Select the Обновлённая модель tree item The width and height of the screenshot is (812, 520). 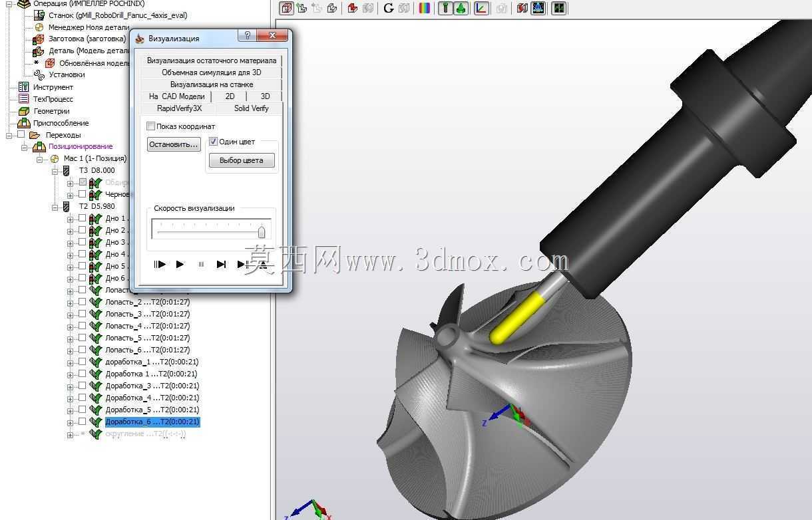click(94, 63)
